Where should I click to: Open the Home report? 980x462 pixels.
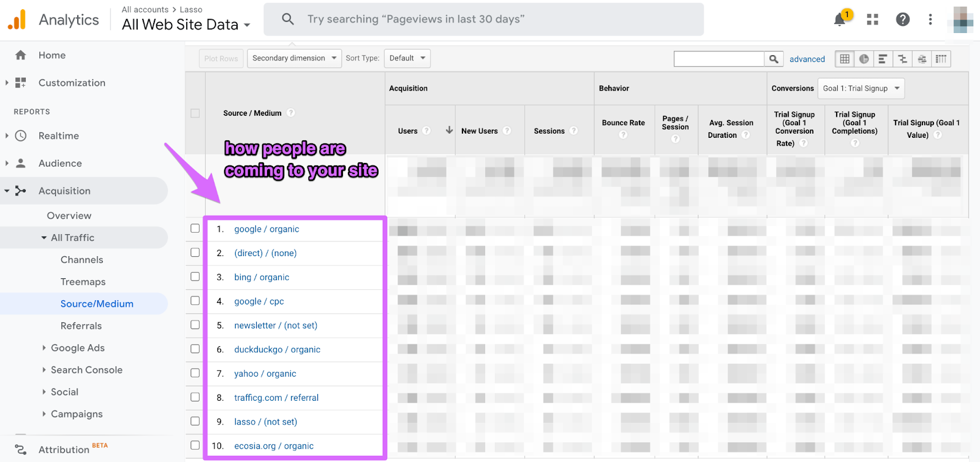click(52, 55)
